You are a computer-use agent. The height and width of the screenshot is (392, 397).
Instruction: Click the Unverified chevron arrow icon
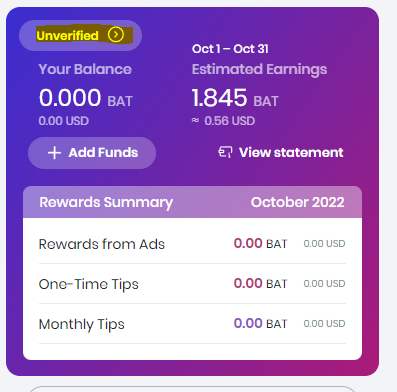click(116, 35)
